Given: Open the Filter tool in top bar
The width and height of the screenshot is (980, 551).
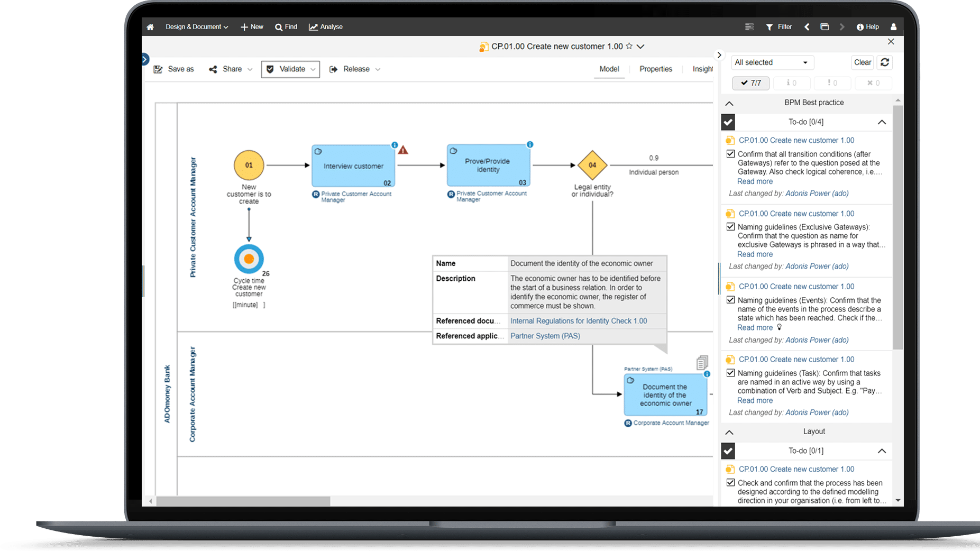Looking at the screenshot, I should (x=779, y=27).
